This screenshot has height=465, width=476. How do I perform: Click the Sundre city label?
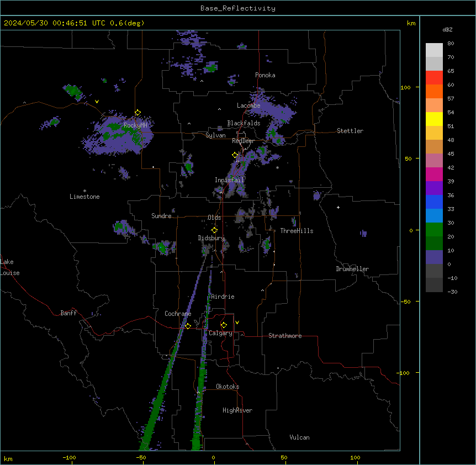[161, 216]
